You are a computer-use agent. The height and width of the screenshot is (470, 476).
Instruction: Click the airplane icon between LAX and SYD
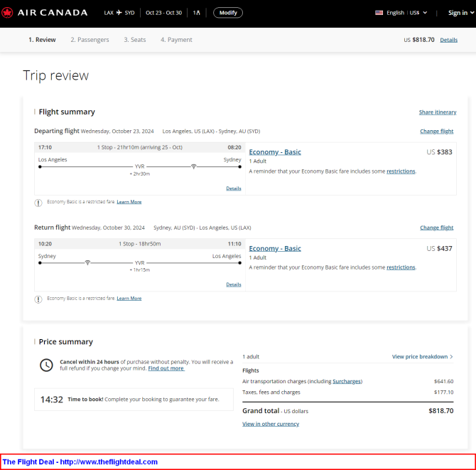(119, 13)
